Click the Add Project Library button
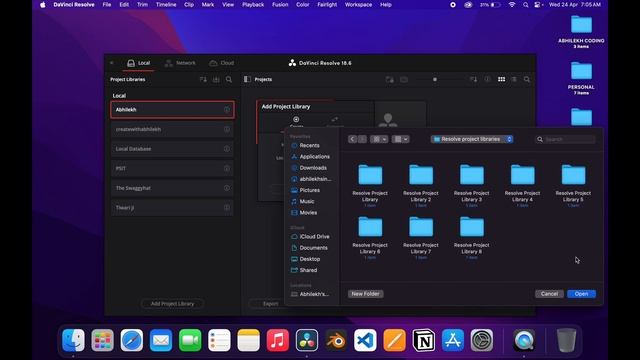Viewport: 640px width, 360px height. [172, 304]
